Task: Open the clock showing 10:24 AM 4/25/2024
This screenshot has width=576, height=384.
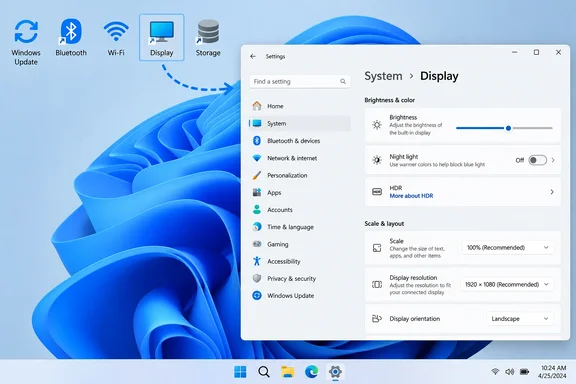Action: point(552,372)
